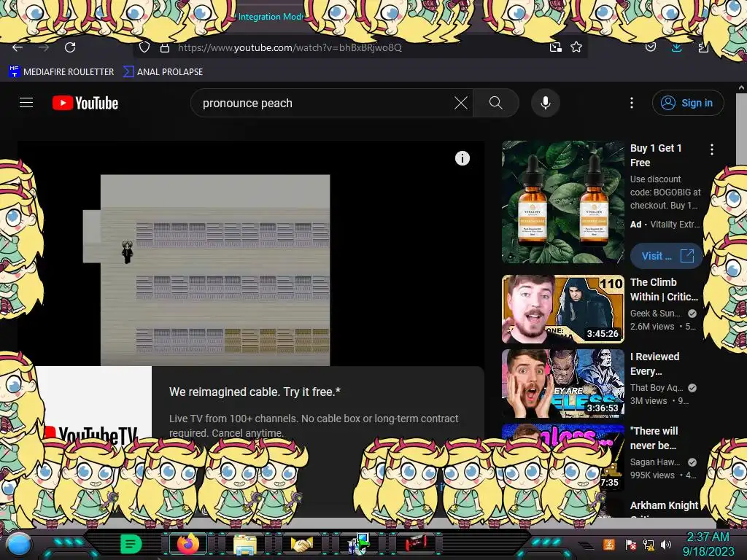The image size is (747, 560).
Task: Bookmark this page with the star icon
Action: (x=576, y=47)
